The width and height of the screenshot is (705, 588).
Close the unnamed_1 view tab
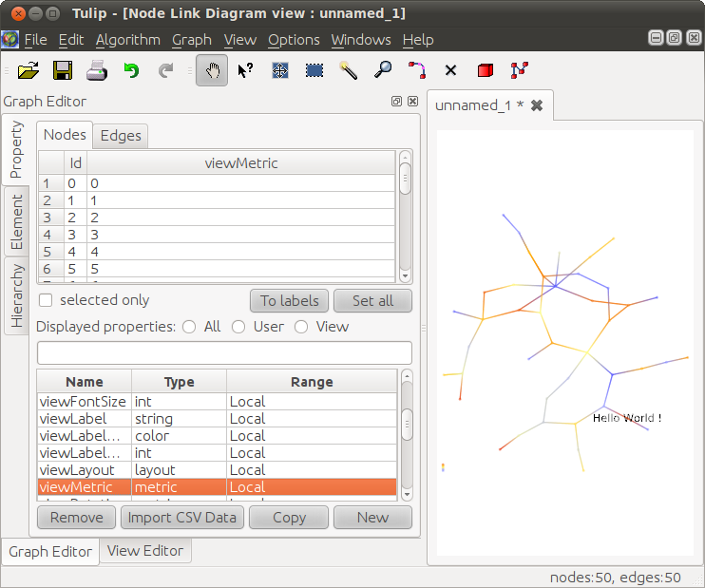click(537, 105)
